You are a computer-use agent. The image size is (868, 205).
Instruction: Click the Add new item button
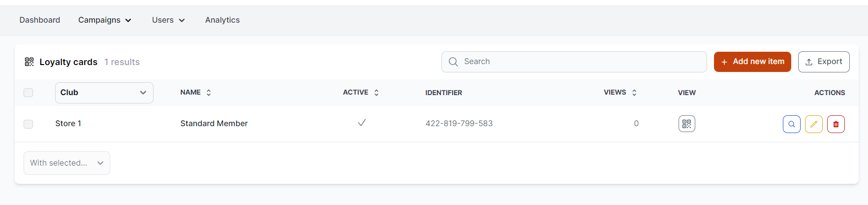pos(752,62)
